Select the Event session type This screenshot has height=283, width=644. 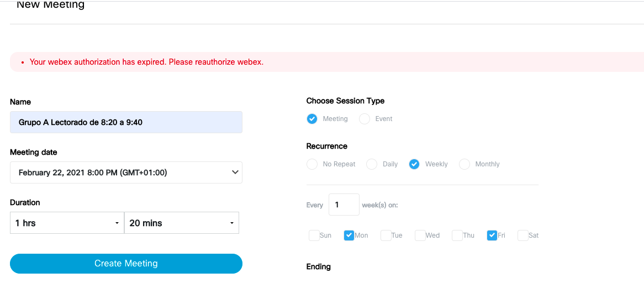click(x=365, y=119)
